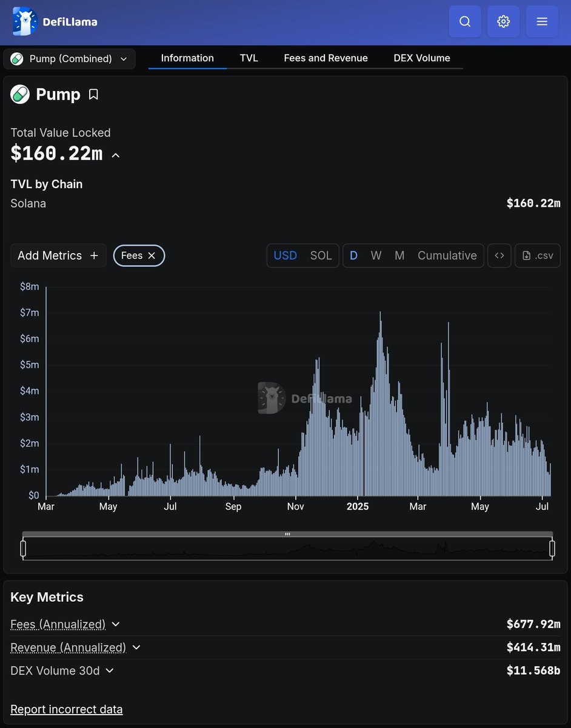
Task: Open the embed code button
Action: tap(499, 255)
